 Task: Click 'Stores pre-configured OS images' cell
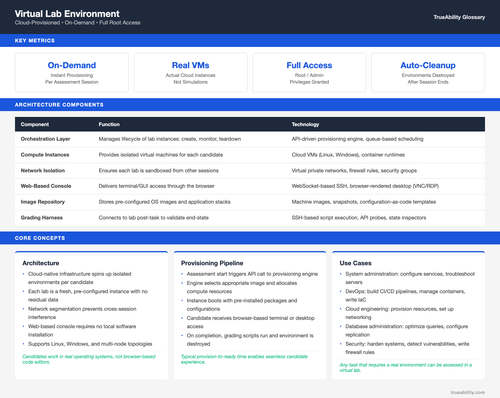[x=164, y=202]
